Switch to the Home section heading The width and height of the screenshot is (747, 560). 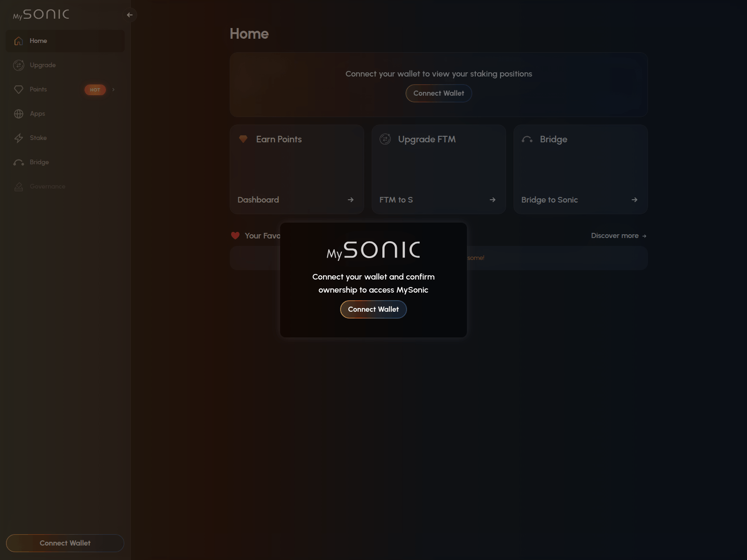[249, 33]
